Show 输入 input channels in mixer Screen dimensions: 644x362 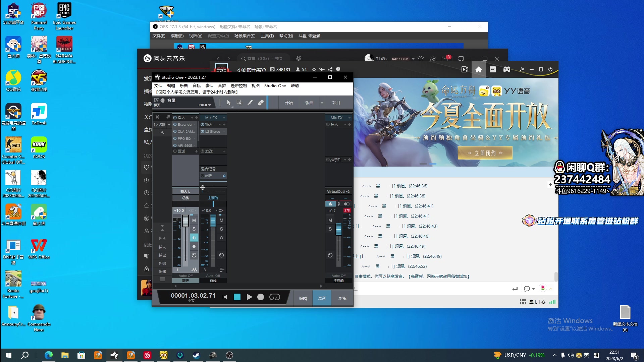[x=162, y=247]
